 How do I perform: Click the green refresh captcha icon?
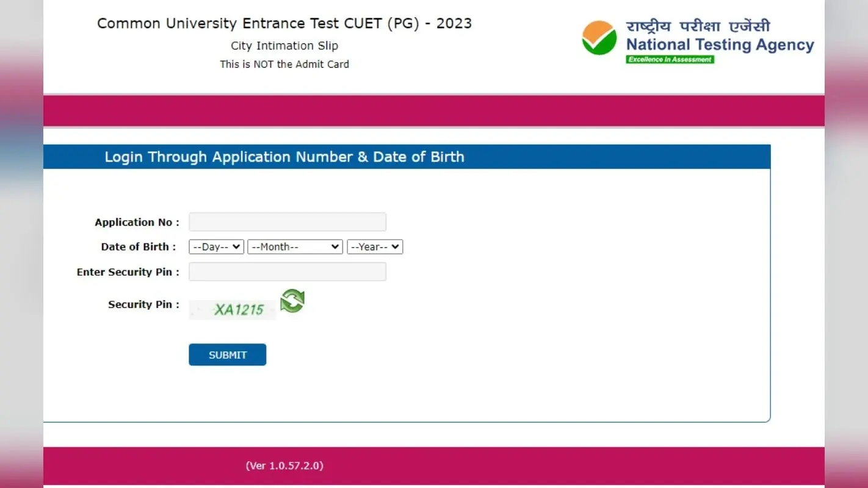292,301
